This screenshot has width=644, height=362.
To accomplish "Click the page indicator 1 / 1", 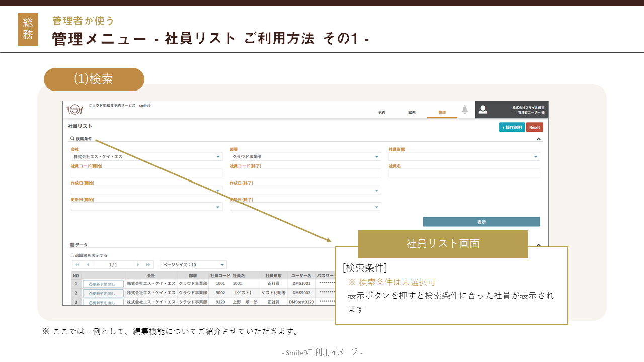I will tap(113, 264).
